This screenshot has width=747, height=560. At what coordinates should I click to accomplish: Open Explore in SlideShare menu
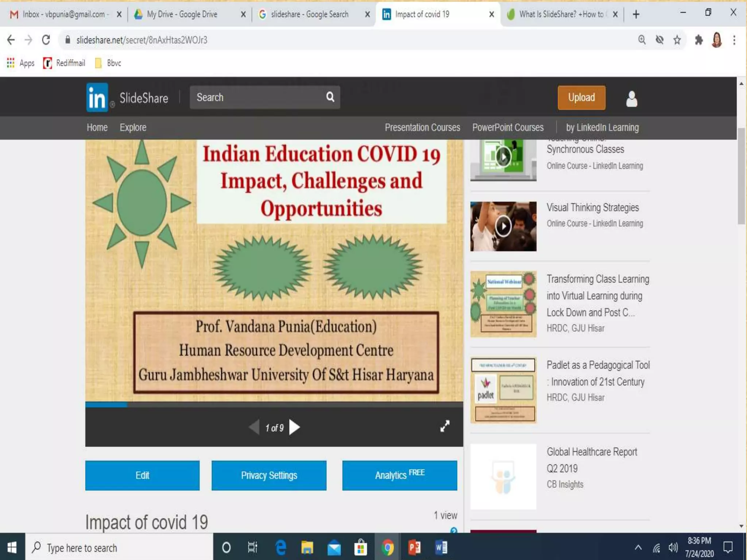[x=133, y=128]
